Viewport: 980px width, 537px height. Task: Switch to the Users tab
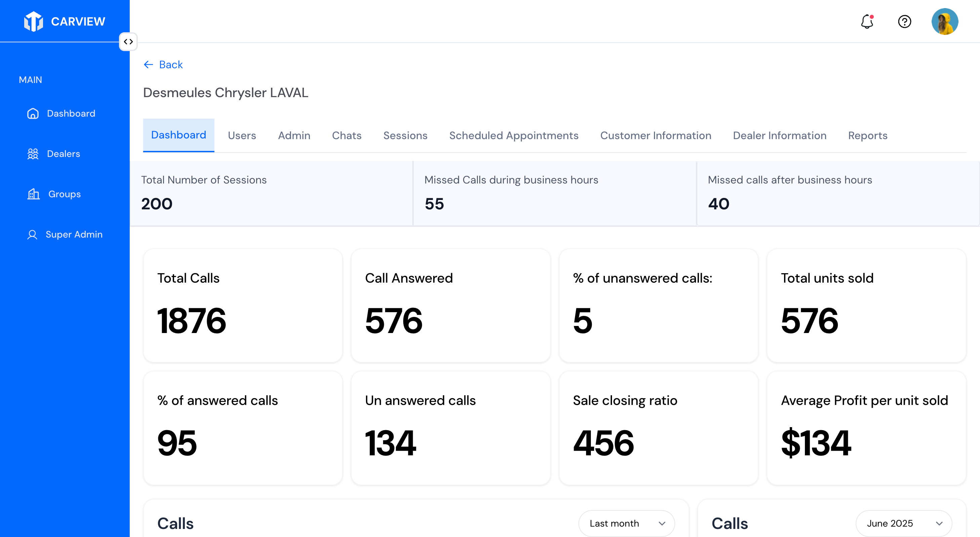tap(242, 136)
